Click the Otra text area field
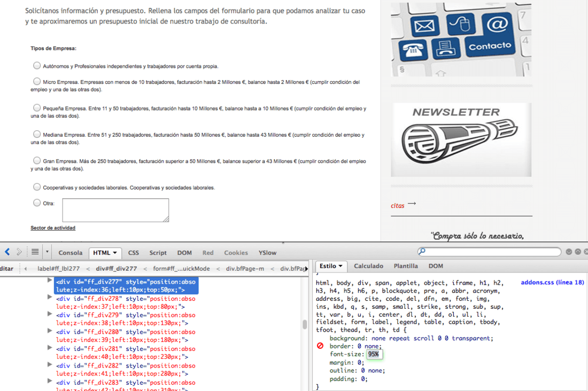588x391 pixels. [115, 210]
